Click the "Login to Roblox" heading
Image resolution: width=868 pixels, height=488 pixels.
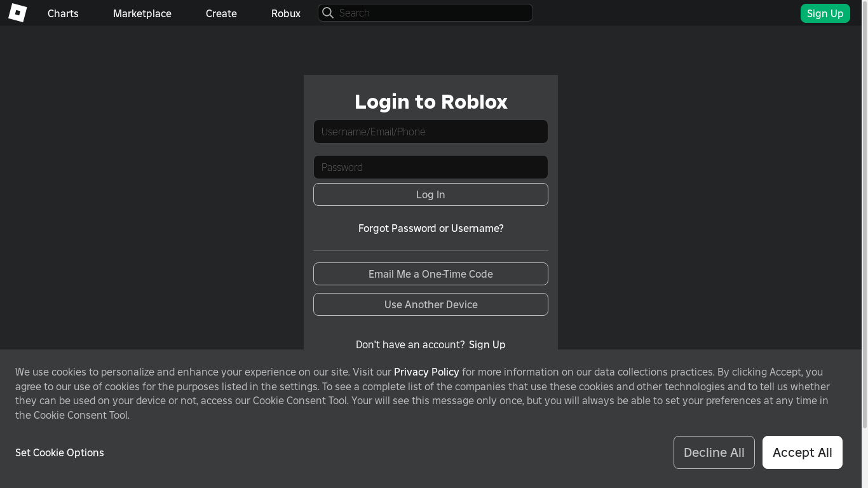point(431,102)
